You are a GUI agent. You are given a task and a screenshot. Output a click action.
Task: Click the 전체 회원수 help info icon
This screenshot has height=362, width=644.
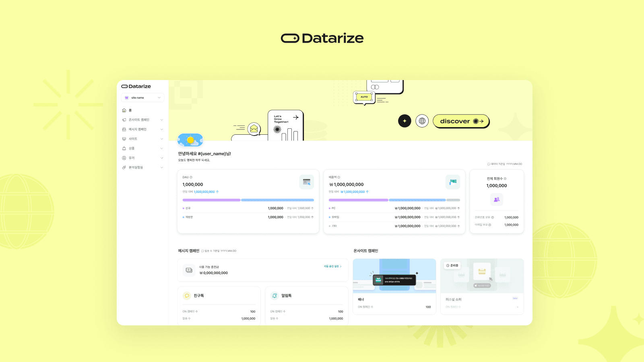point(505,179)
